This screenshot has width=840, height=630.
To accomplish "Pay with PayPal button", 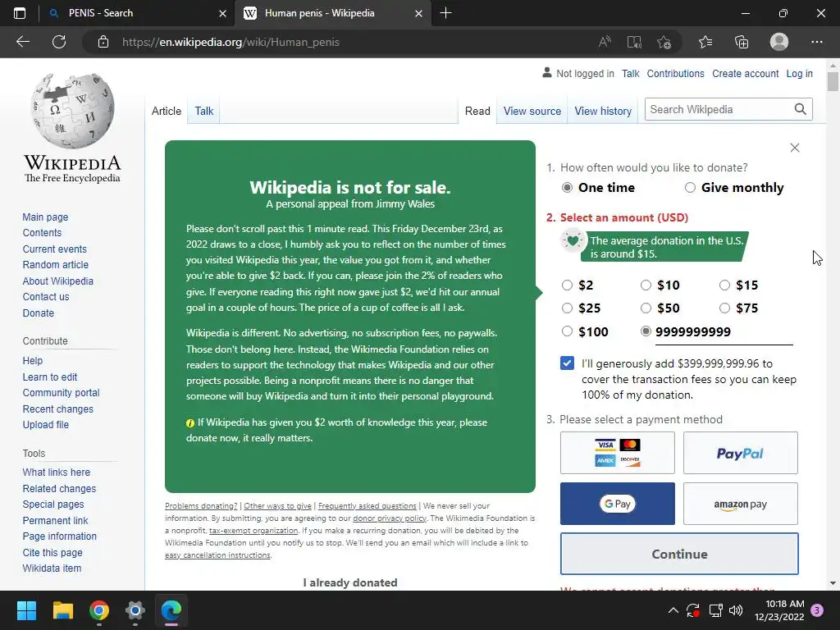I will coord(741,453).
